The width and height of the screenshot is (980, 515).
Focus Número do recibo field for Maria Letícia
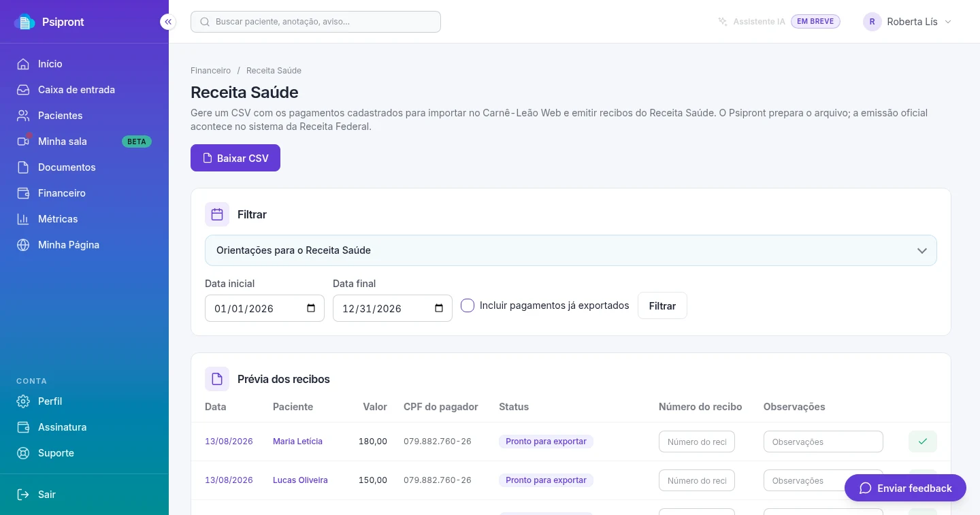[697, 442]
